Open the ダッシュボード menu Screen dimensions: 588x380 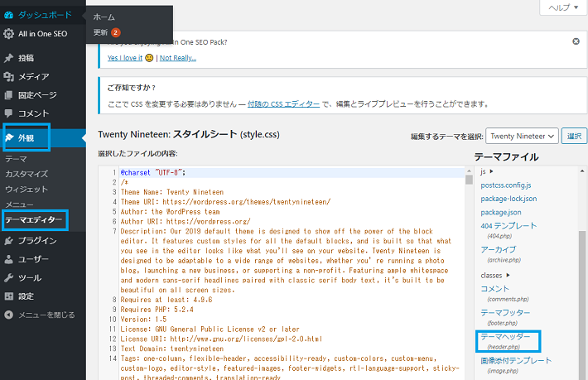pos(43,15)
